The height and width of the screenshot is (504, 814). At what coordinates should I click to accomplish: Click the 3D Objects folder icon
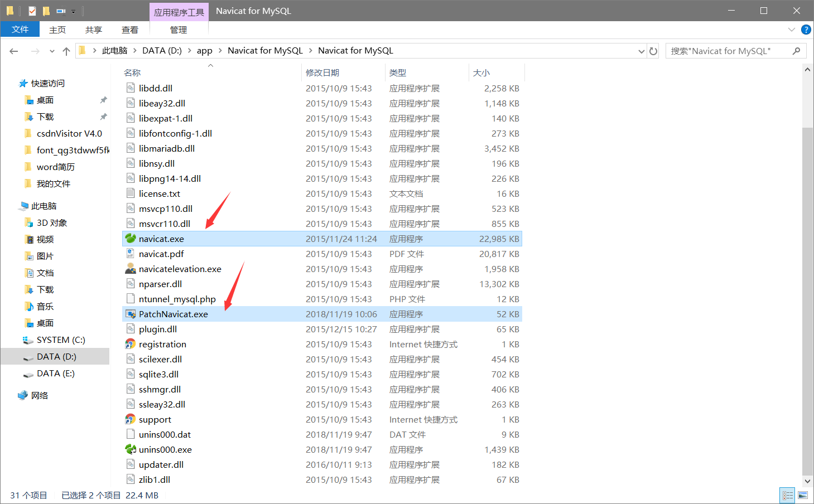[29, 222]
